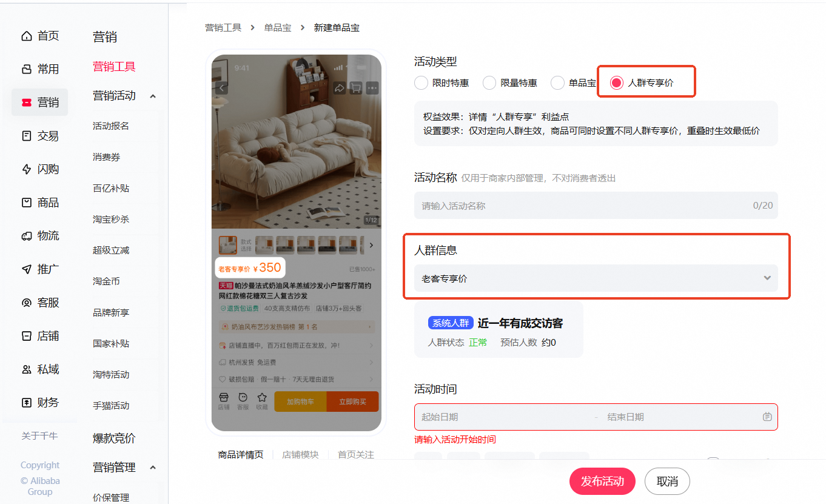826x504 pixels.
Task: Click next arrow of style thumbnails
Action: click(x=371, y=245)
